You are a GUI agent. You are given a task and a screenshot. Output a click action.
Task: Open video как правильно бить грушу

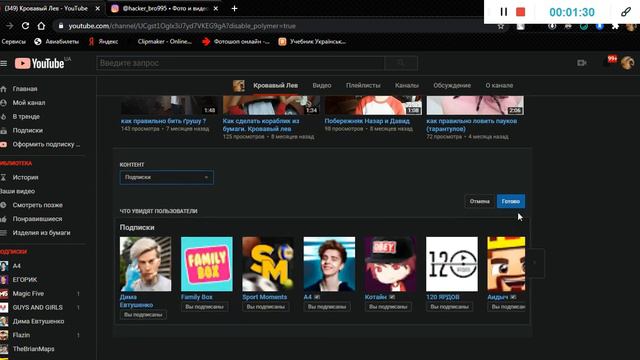click(x=163, y=121)
